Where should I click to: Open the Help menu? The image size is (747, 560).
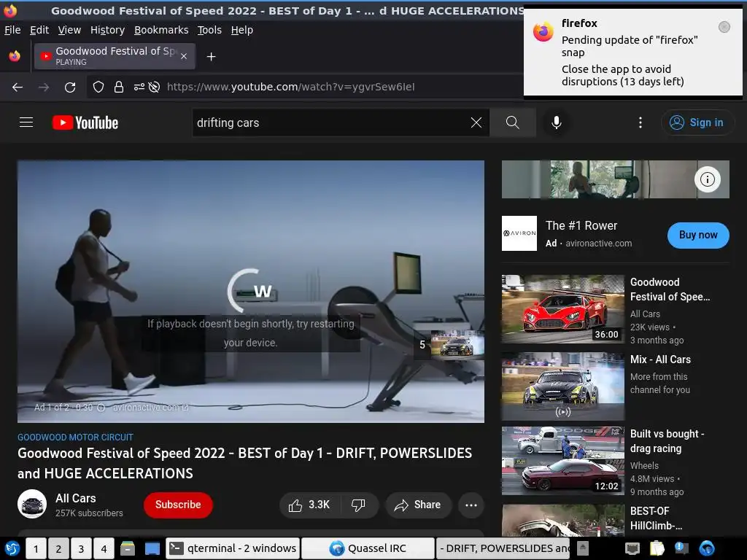pos(242,30)
